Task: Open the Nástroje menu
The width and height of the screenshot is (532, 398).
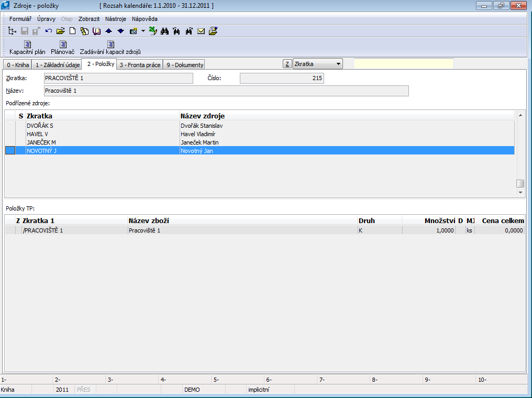Action: point(116,19)
